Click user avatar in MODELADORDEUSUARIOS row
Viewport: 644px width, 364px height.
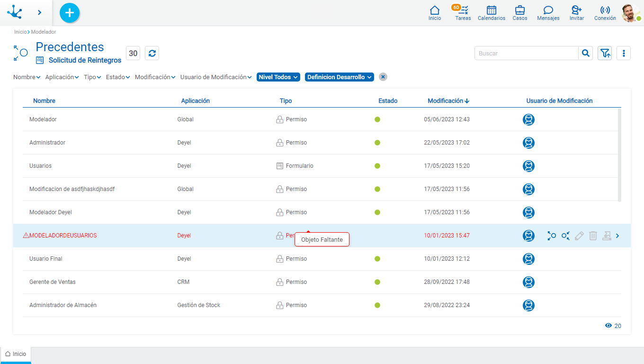(x=528, y=236)
